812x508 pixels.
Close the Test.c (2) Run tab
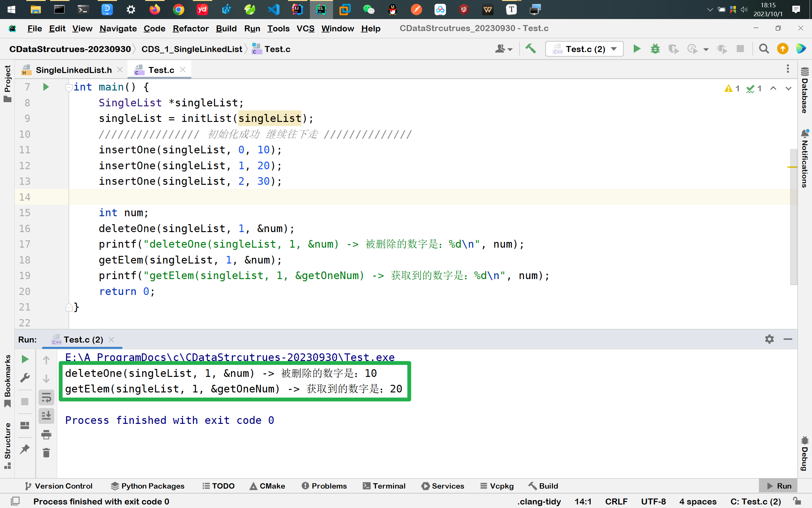pyautogui.click(x=111, y=340)
